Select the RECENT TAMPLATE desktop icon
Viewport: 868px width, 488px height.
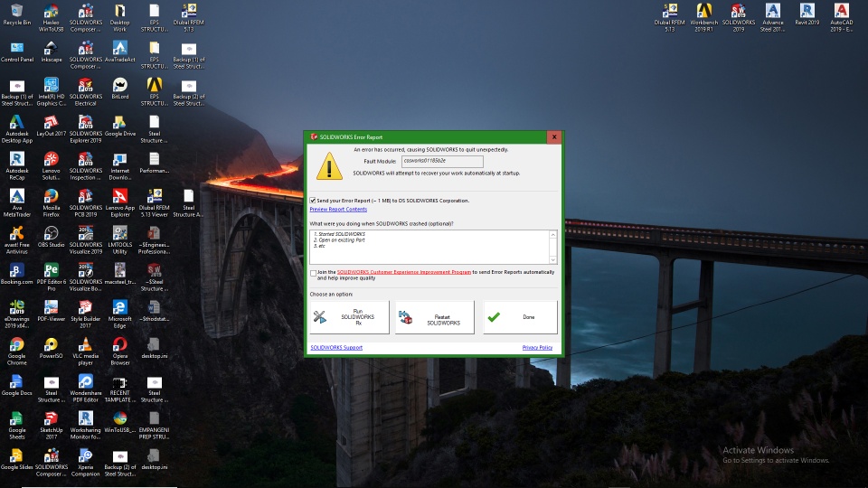click(x=119, y=389)
